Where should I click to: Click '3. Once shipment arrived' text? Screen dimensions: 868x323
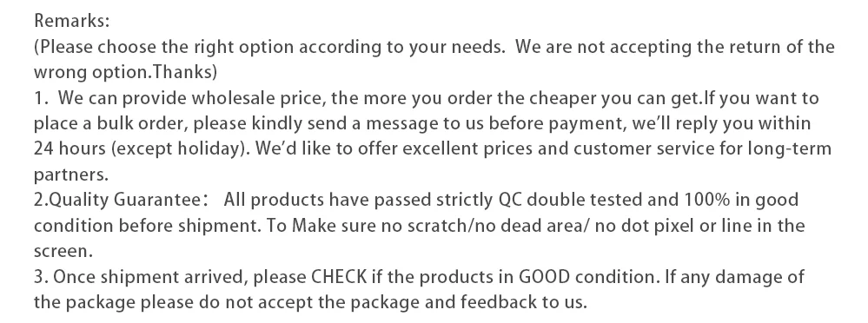click(x=141, y=276)
